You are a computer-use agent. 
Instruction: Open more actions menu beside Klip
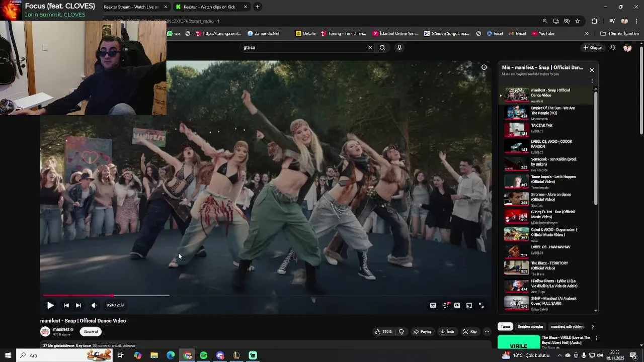coord(487,332)
